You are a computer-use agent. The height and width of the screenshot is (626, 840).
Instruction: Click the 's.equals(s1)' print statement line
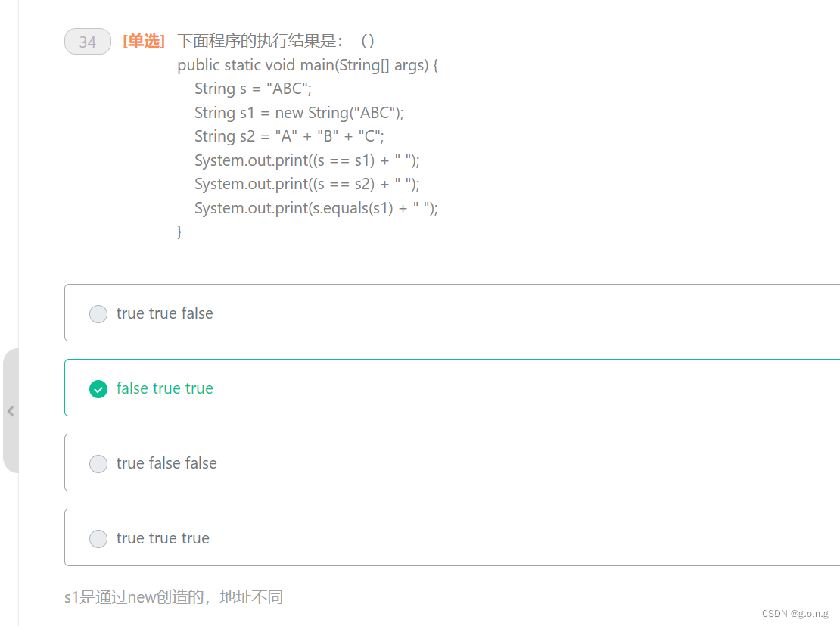coord(316,208)
